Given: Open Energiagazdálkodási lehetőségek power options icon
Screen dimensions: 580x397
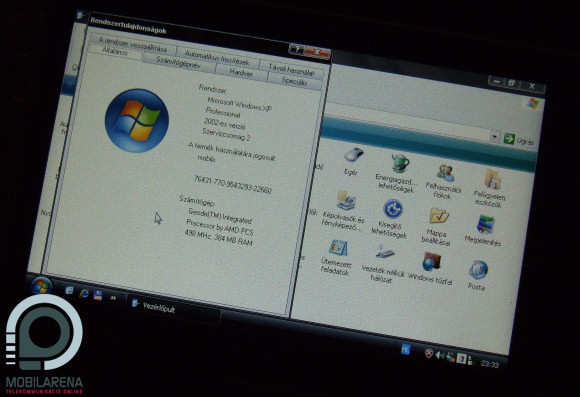Looking at the screenshot, I should pos(400,163).
